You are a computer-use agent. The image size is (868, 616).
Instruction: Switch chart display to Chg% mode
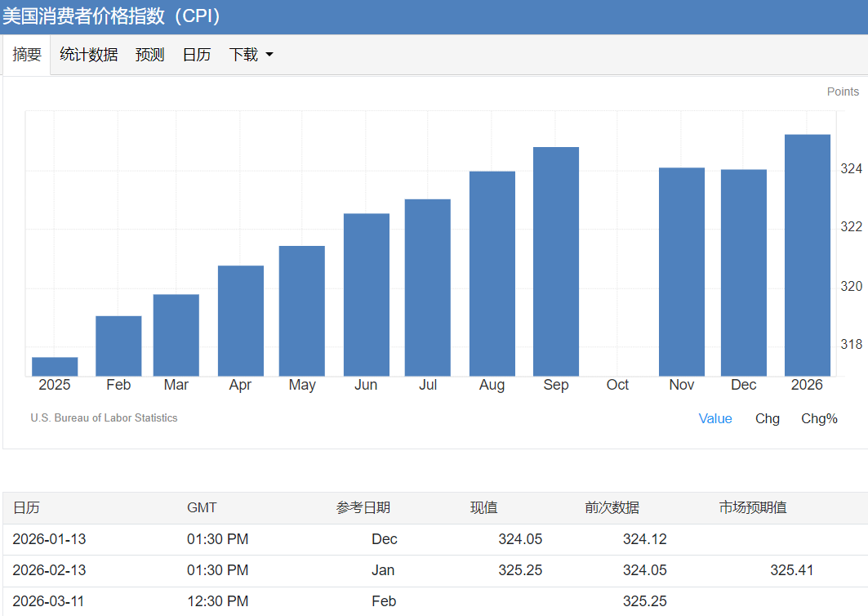coord(818,418)
